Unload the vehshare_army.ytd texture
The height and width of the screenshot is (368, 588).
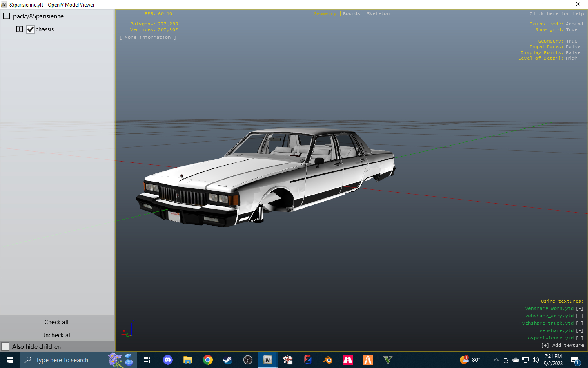click(x=579, y=316)
